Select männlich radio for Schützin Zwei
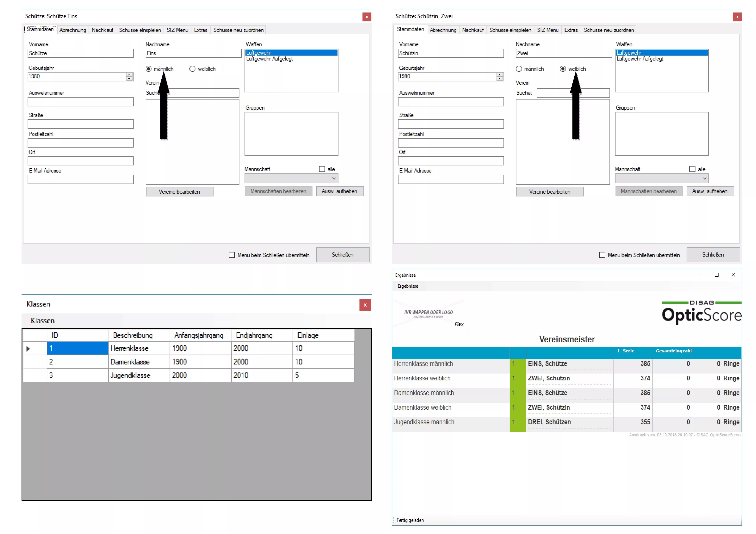756x534 pixels. (x=519, y=69)
